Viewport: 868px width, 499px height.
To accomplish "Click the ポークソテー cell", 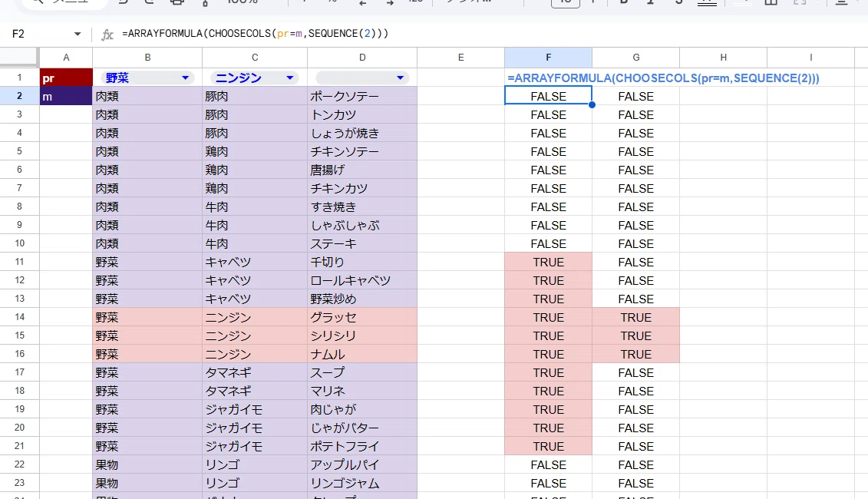I will click(362, 97).
